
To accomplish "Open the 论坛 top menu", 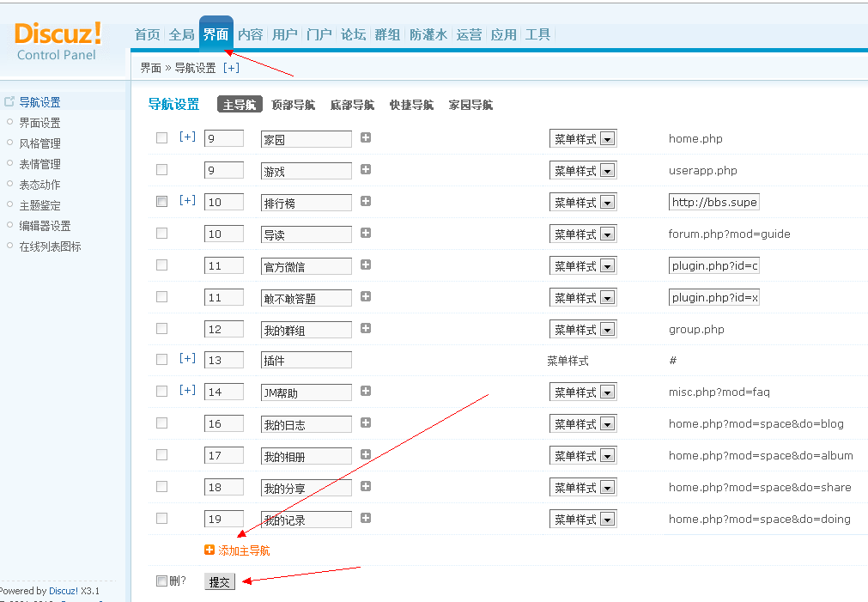I will [353, 34].
